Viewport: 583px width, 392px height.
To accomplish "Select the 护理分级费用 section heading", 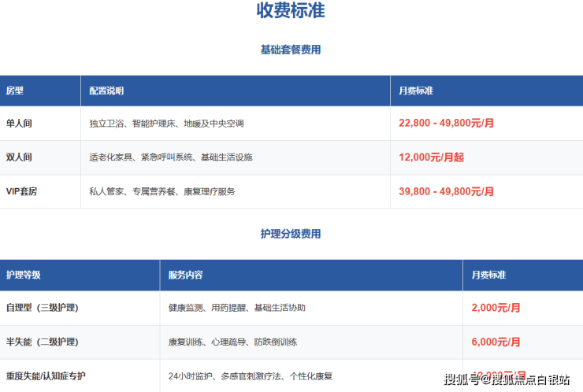I will 291,234.
